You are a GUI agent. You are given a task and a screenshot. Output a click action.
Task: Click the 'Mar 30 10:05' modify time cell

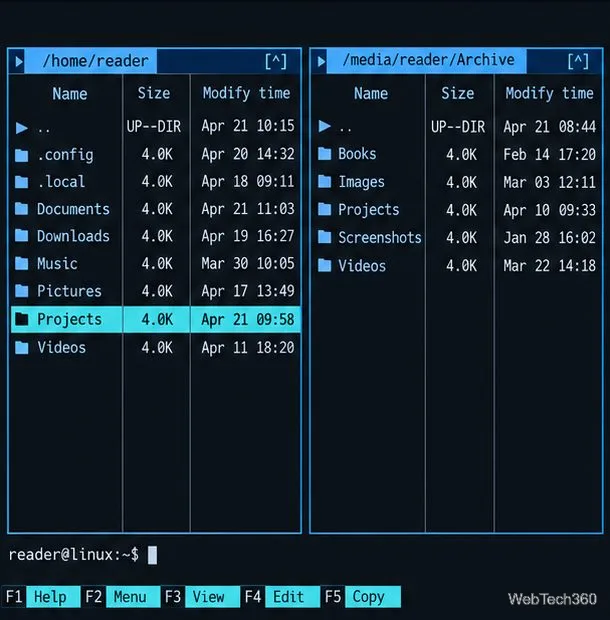tap(247, 263)
